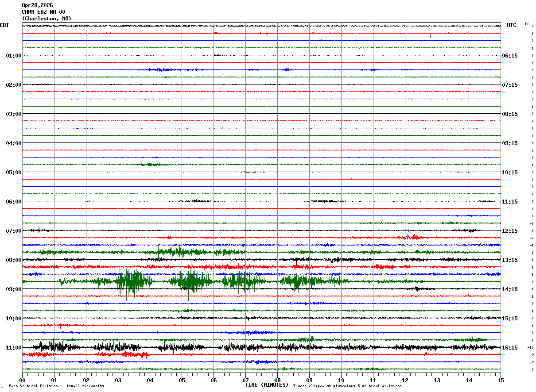Select the 03:00 CDT time label

(14, 114)
